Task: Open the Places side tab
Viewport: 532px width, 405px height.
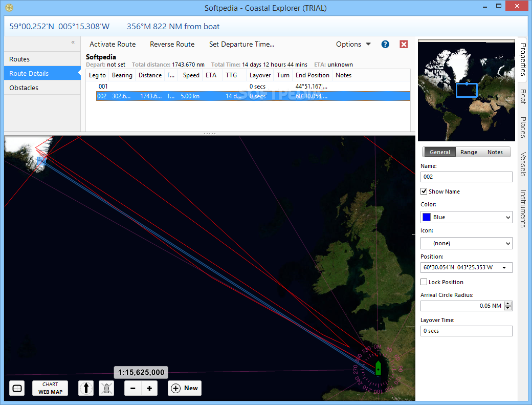Action: coord(523,127)
